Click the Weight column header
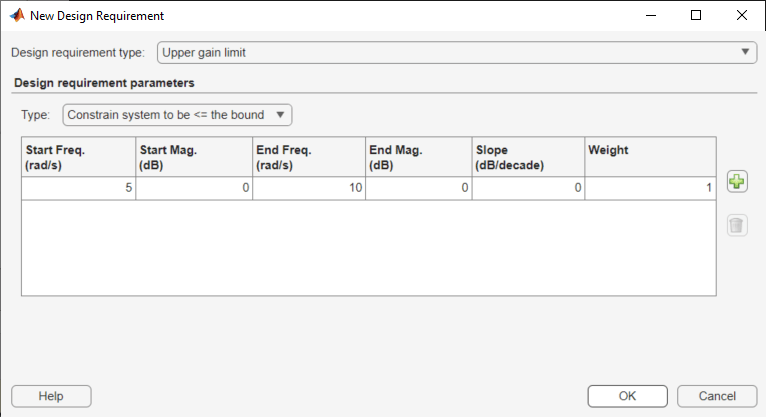This screenshot has height=417, width=766. tap(650, 157)
